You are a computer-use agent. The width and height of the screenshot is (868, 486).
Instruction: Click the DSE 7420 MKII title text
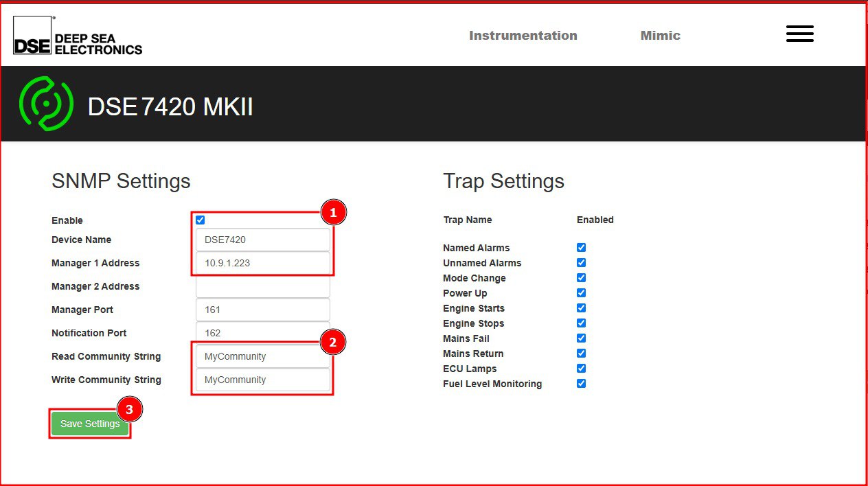tap(170, 107)
